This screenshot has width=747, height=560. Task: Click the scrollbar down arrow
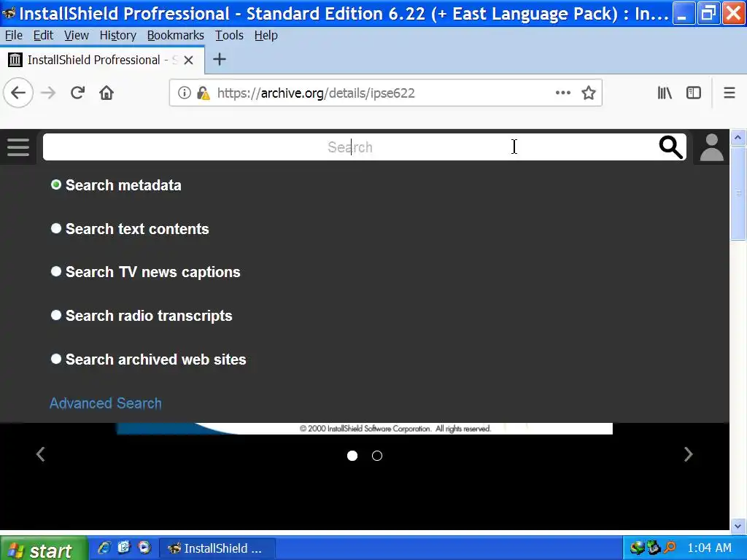pos(738,526)
